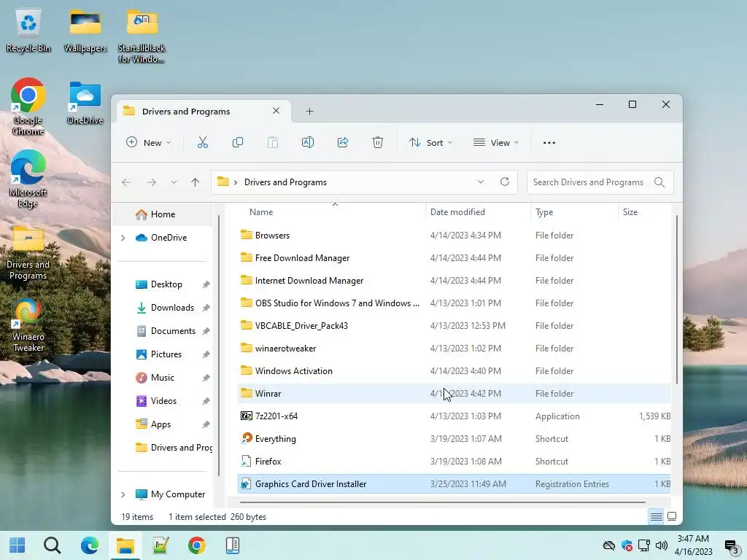
Task: Open Desktop in Quick access
Action: click(x=166, y=284)
